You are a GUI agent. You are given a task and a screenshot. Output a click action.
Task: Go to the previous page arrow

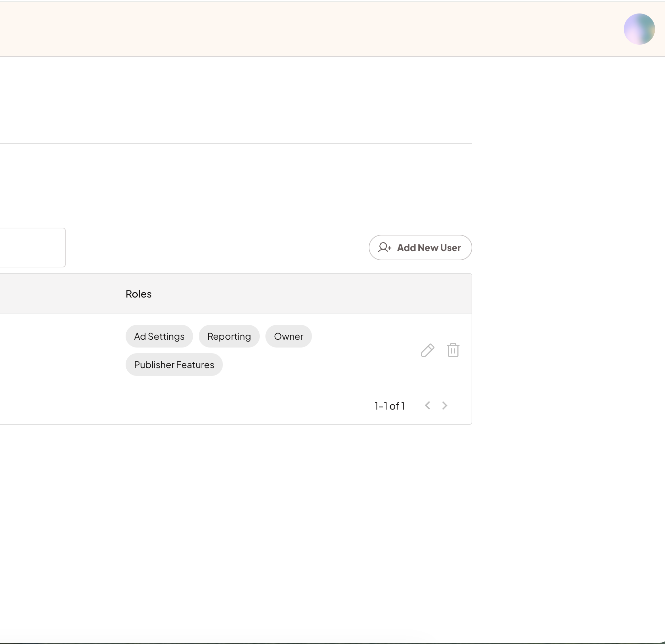point(428,406)
